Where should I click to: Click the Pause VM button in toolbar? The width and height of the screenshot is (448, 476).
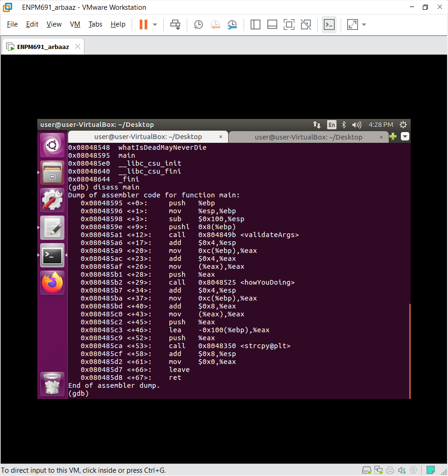[143, 25]
